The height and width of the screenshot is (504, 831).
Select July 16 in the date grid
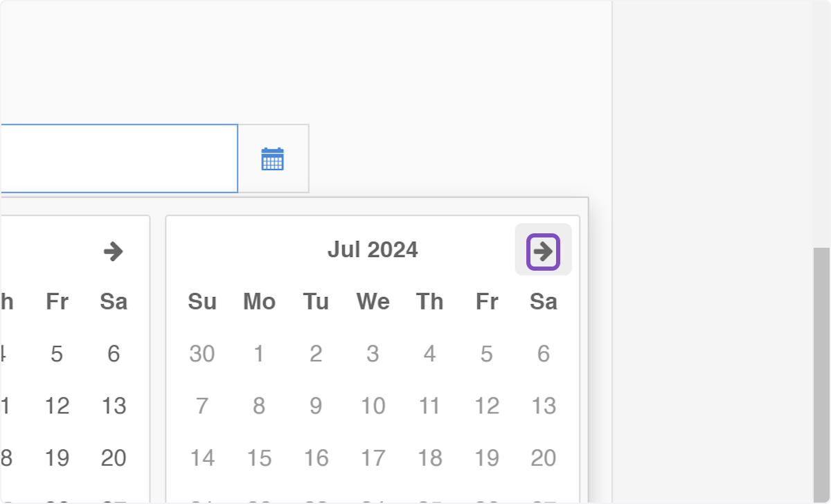tap(316, 458)
